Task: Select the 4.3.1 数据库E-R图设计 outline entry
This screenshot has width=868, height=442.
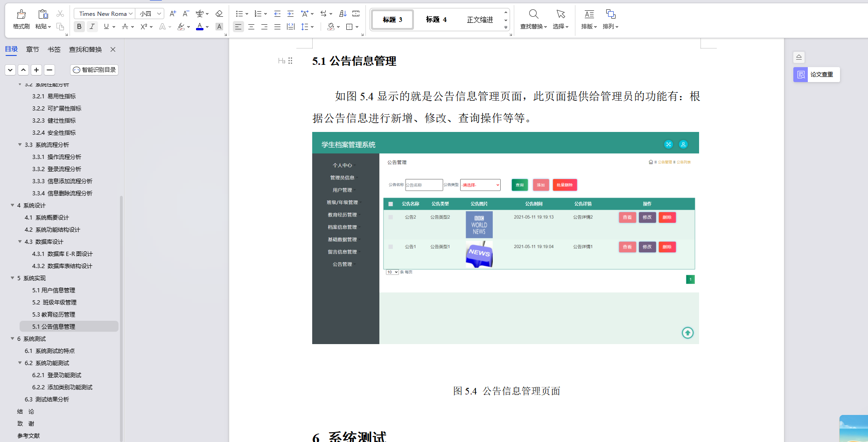Action: tap(61, 254)
